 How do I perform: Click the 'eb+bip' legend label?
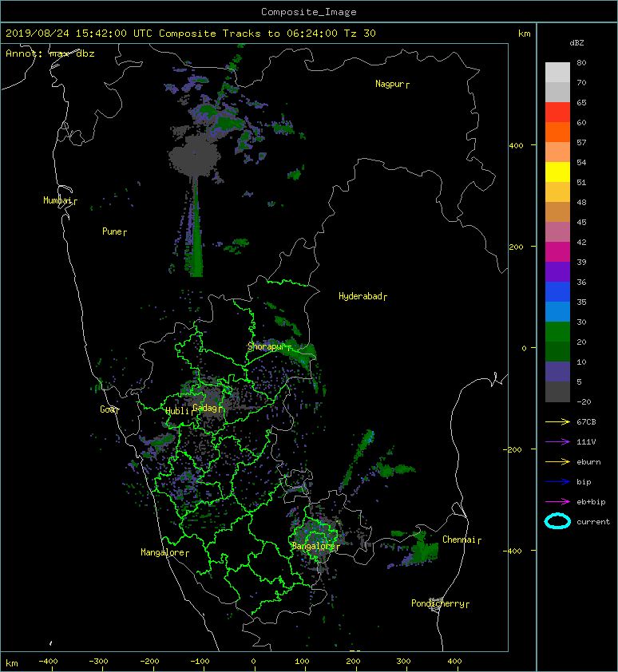591,501
